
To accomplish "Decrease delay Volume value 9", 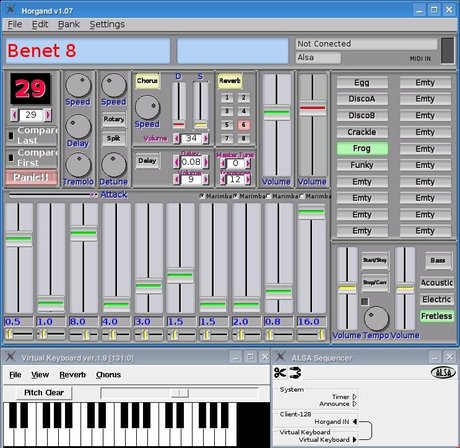I will [177, 180].
